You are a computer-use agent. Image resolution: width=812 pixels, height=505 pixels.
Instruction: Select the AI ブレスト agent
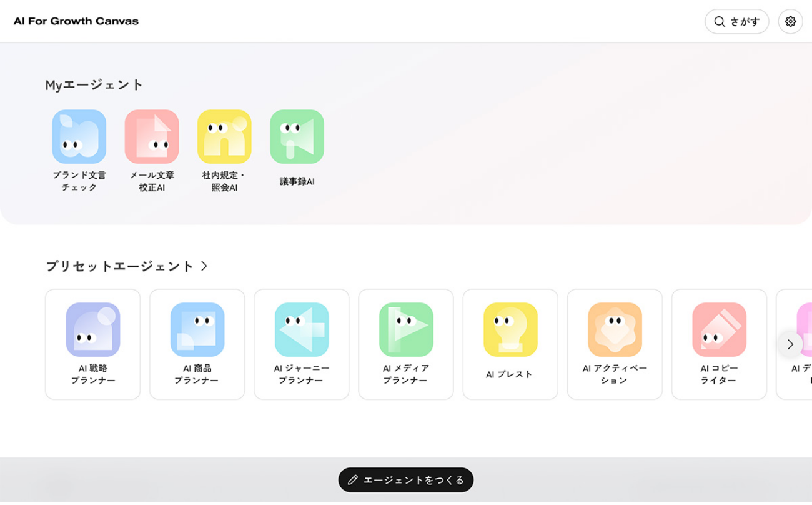tap(510, 342)
